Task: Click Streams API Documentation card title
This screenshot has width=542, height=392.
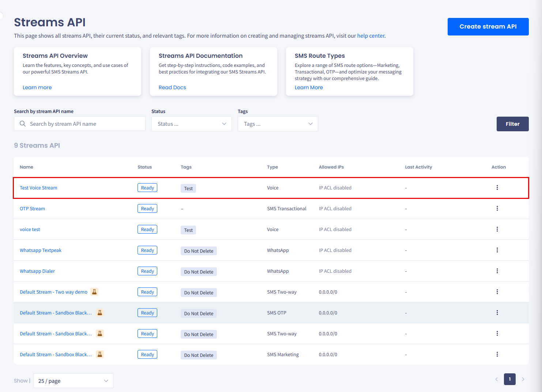Action: point(200,56)
